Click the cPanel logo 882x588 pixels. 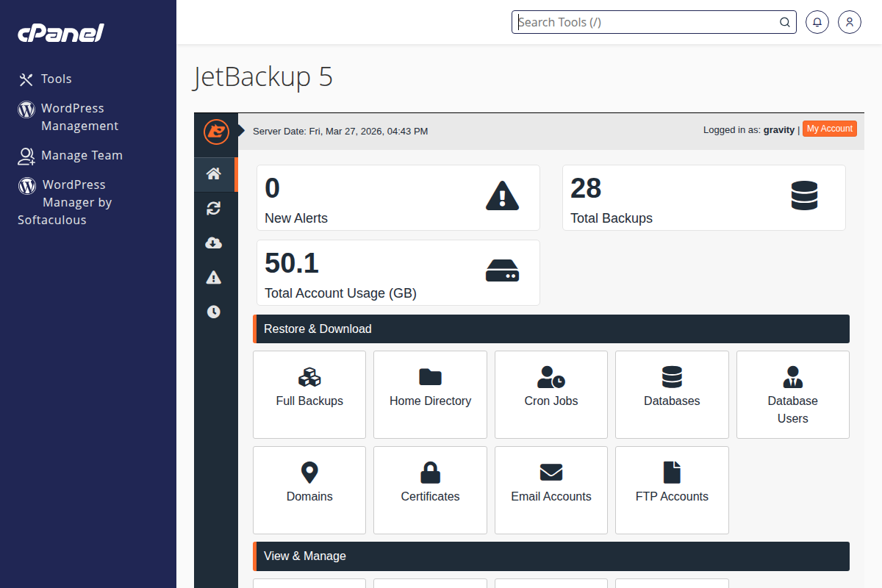tap(61, 33)
